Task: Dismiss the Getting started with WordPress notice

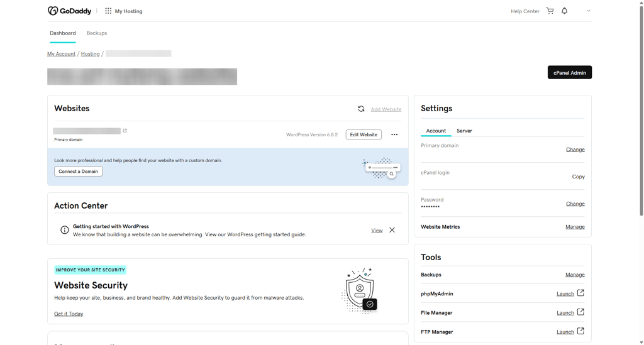Action: pyautogui.click(x=392, y=230)
